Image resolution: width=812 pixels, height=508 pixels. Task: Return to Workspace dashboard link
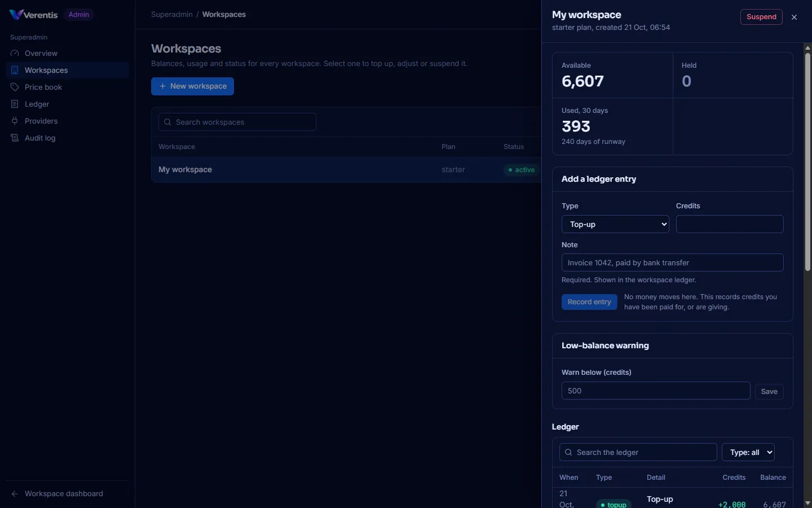67,493
